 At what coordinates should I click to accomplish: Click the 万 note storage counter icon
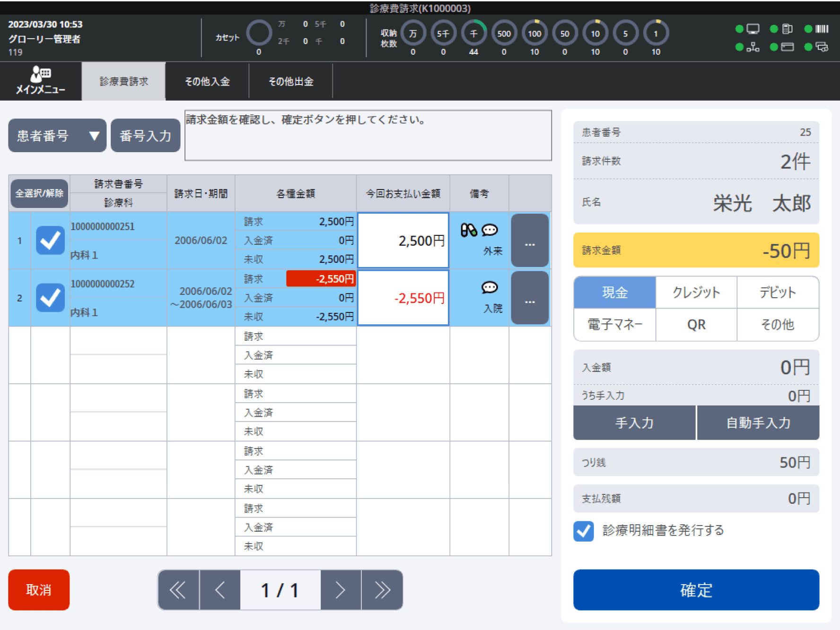pyautogui.click(x=413, y=34)
